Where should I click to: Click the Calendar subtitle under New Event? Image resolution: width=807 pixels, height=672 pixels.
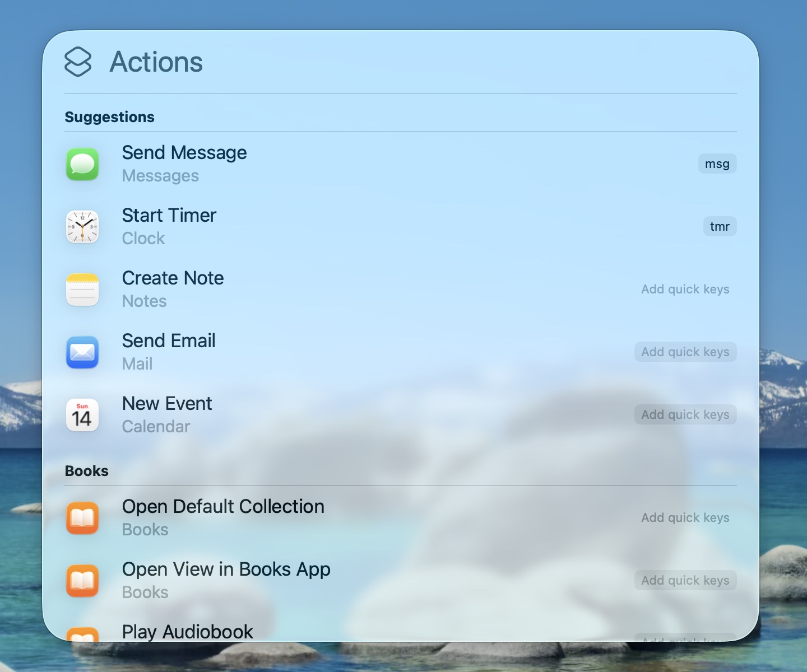[x=156, y=427]
